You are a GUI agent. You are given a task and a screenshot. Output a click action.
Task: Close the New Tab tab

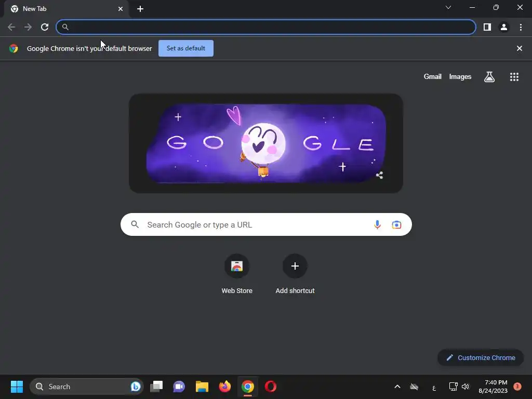coord(121,9)
